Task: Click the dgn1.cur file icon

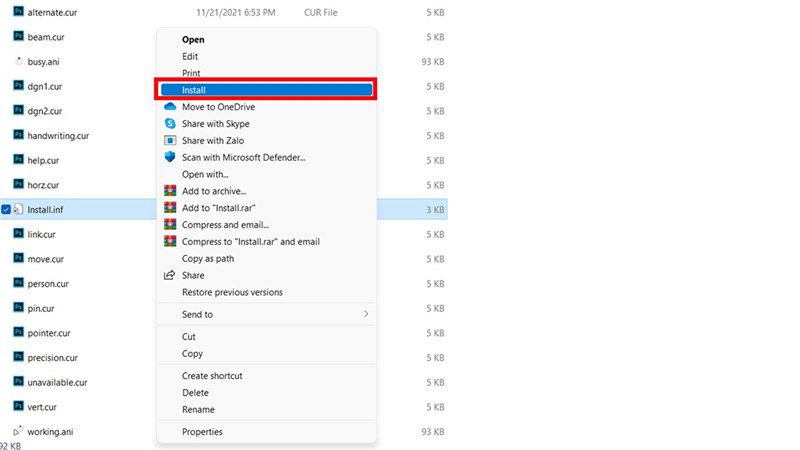Action: (x=18, y=85)
